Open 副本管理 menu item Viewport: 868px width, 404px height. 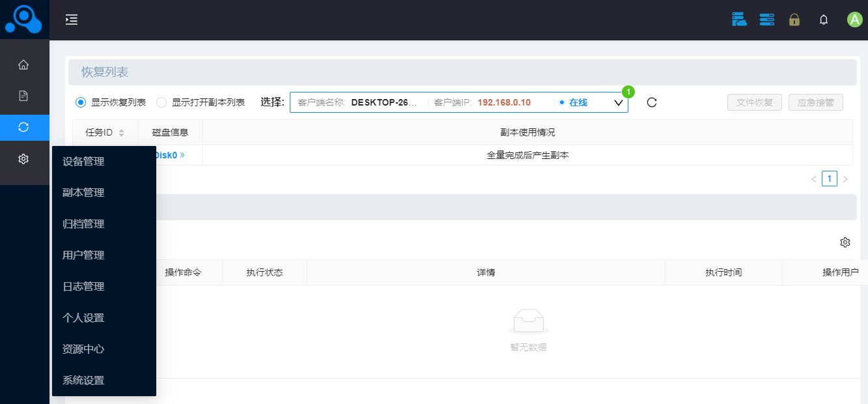(x=83, y=193)
